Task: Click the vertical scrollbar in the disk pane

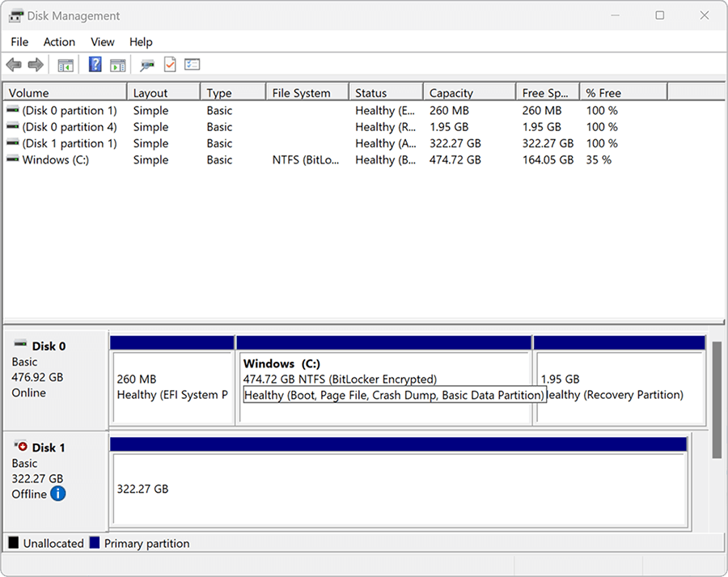Action: click(717, 400)
